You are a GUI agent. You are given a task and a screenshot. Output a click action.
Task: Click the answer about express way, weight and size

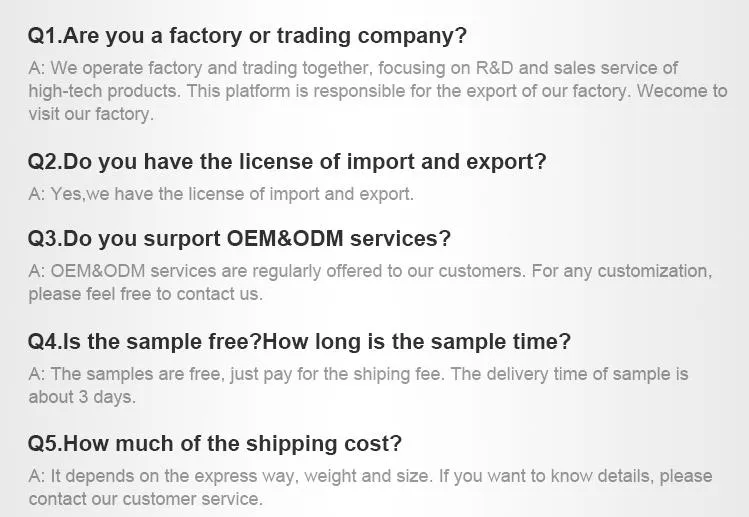point(370,476)
